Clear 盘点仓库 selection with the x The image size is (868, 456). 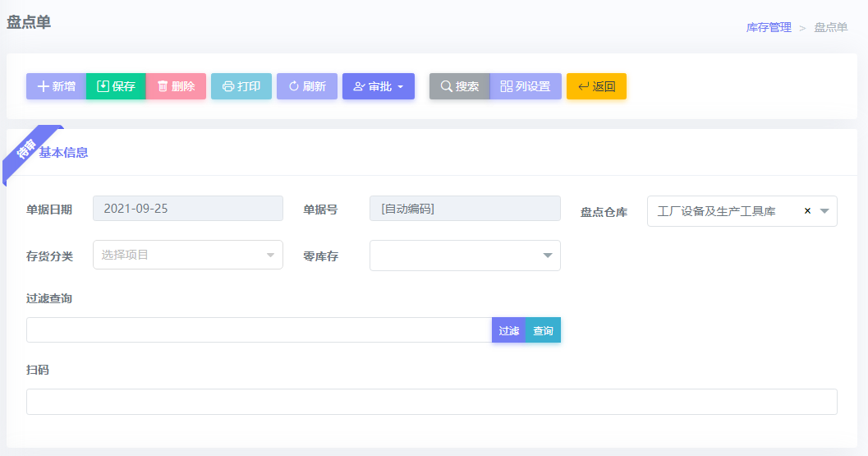point(808,211)
